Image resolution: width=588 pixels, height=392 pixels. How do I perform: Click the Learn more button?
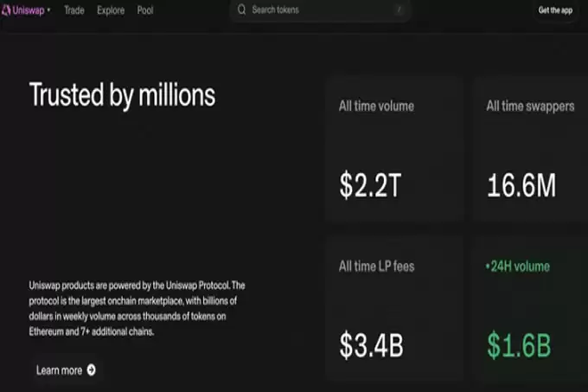pyautogui.click(x=66, y=370)
